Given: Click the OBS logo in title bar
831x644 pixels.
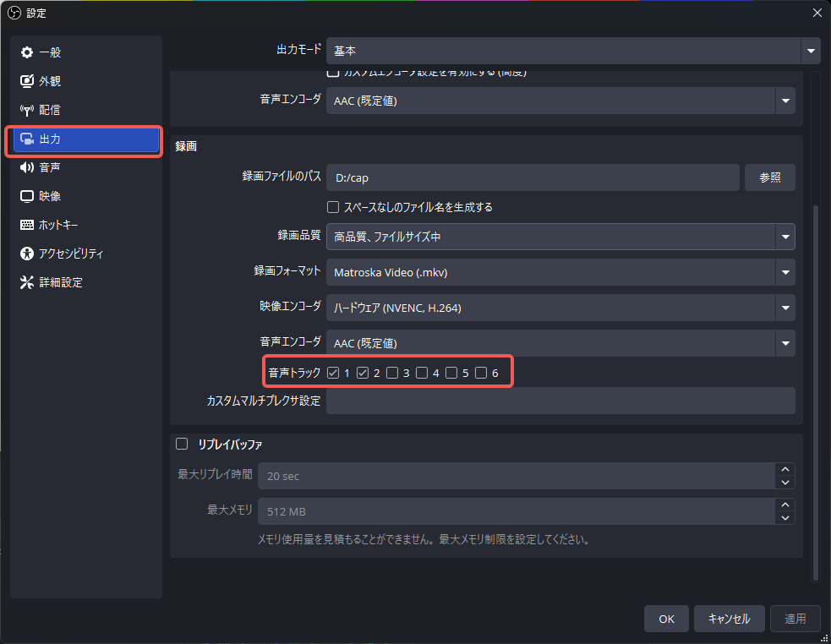Looking at the screenshot, I should coord(14,13).
